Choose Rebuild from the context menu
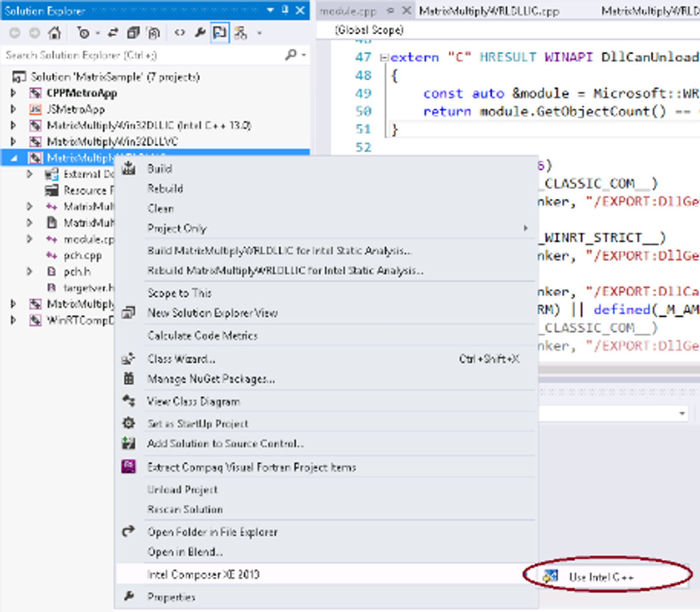Viewport: 700px width, 612px height. coord(165,188)
